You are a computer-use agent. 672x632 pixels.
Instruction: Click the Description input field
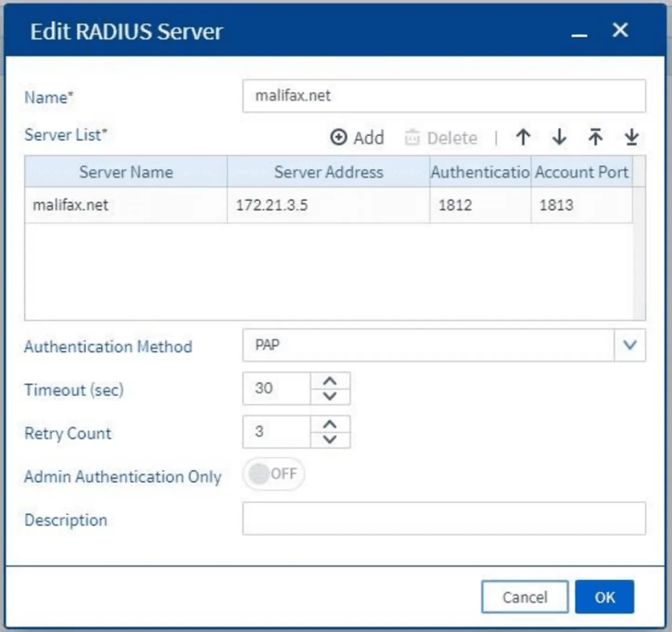coord(444,518)
